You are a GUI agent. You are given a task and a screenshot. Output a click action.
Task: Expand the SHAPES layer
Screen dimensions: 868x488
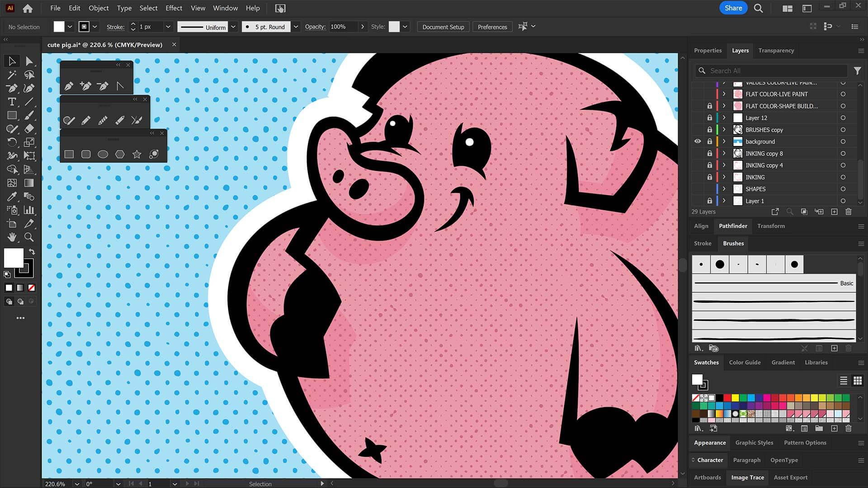(x=724, y=189)
